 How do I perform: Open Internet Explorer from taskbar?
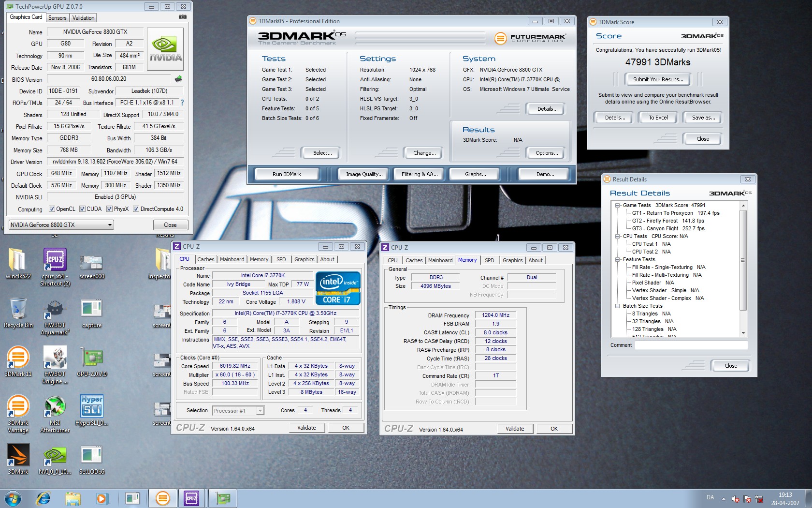pos(43,498)
